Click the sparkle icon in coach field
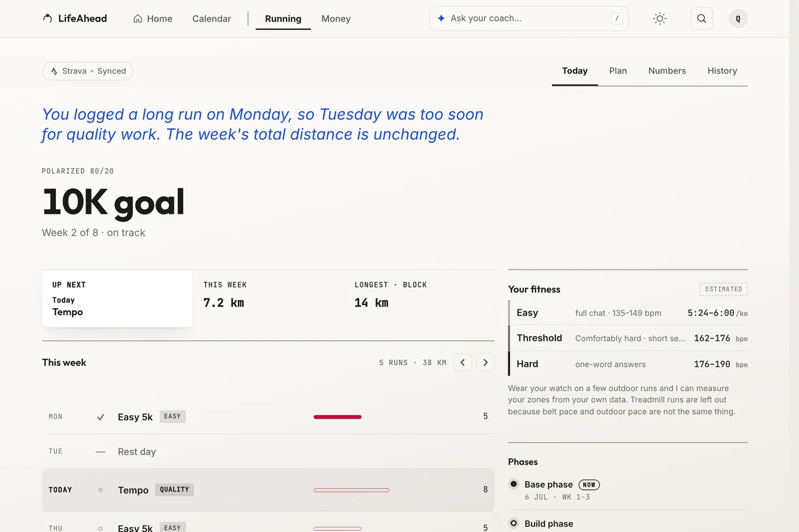799x532 pixels. tap(441, 18)
